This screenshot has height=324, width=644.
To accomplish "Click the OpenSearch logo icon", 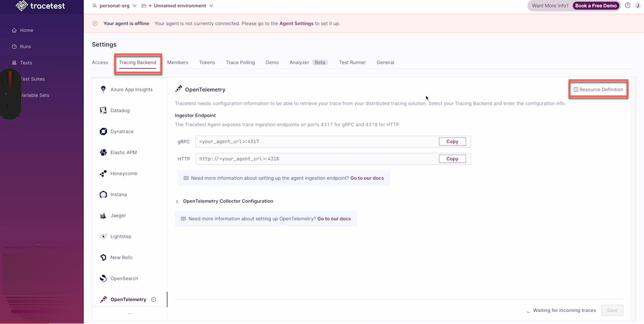I will (x=103, y=279).
